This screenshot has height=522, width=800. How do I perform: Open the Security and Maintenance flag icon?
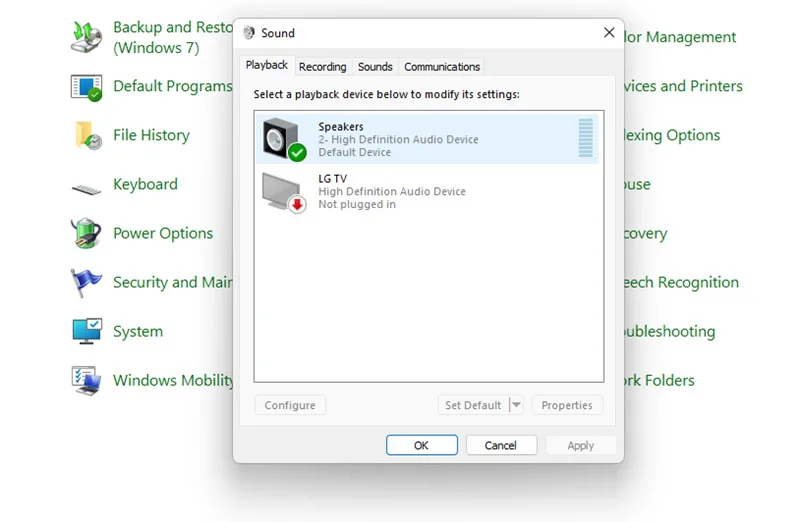(85, 283)
